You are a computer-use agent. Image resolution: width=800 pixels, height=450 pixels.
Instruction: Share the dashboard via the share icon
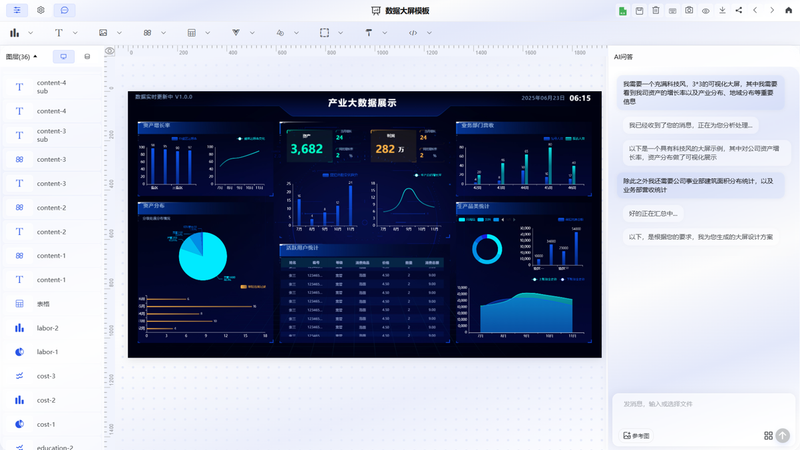[x=739, y=10]
